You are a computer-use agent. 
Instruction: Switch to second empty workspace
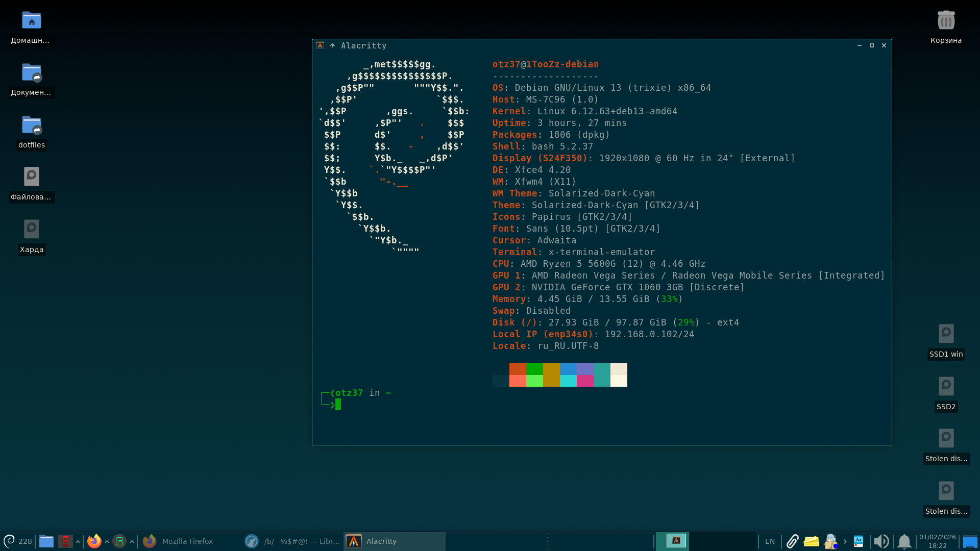click(x=705, y=541)
